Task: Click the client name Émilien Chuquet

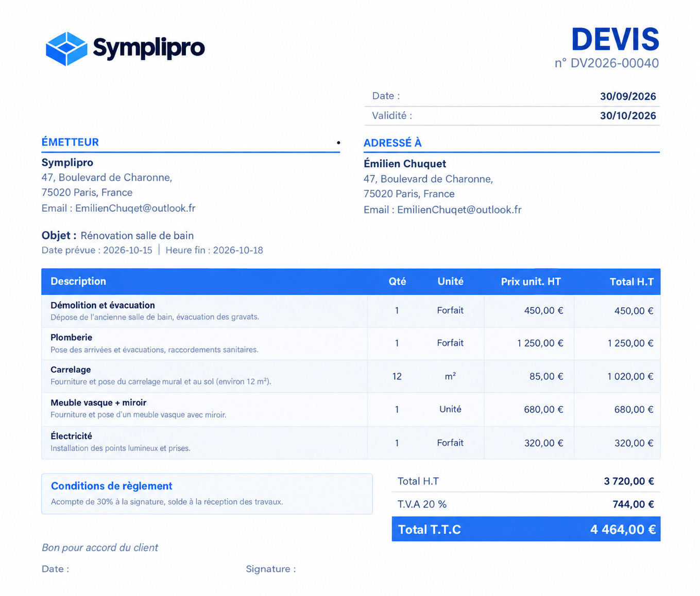Action: pyautogui.click(x=405, y=164)
